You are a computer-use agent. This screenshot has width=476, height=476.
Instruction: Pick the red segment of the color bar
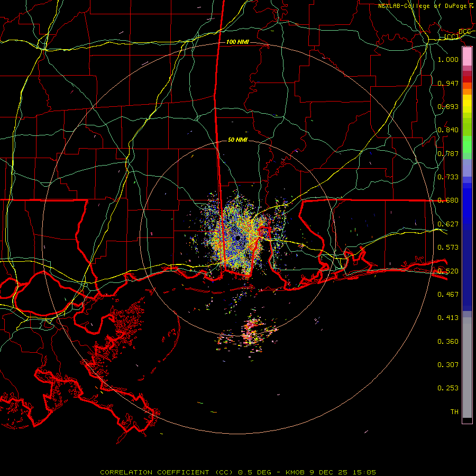(467, 79)
